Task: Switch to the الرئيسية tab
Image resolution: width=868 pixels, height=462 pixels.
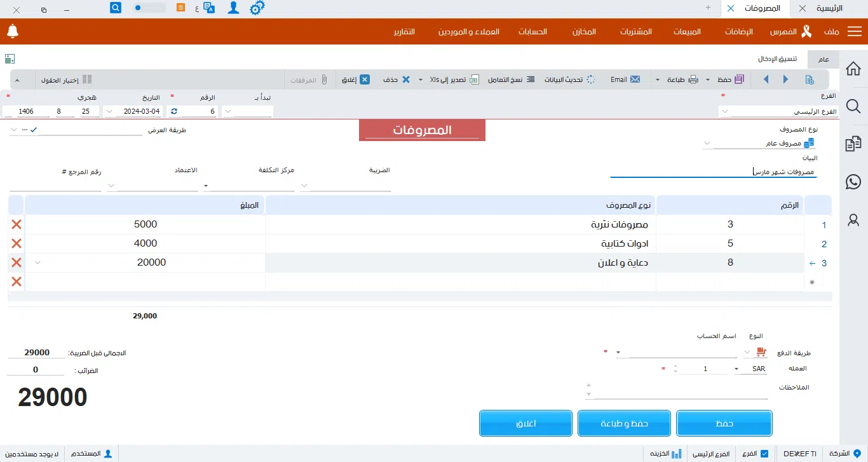Action: click(828, 8)
